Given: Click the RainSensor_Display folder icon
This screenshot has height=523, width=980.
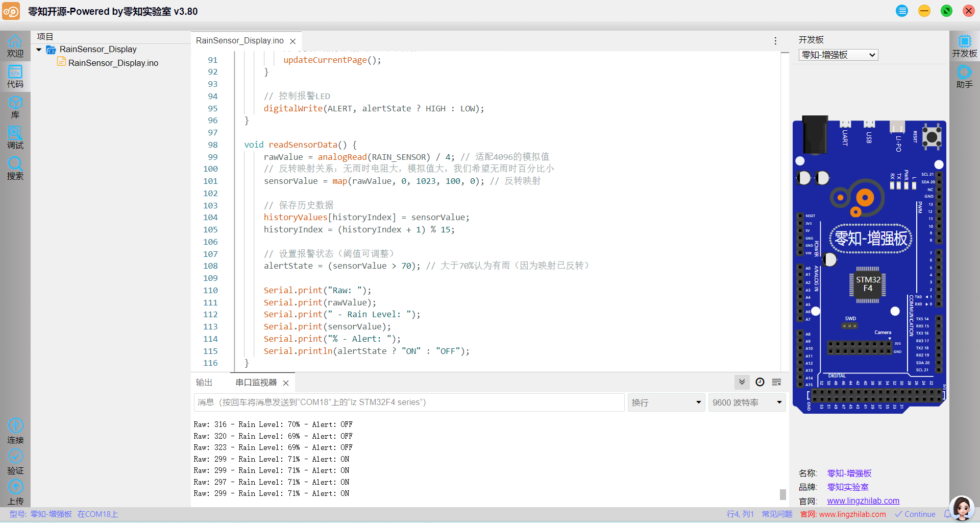Looking at the screenshot, I should tap(51, 50).
